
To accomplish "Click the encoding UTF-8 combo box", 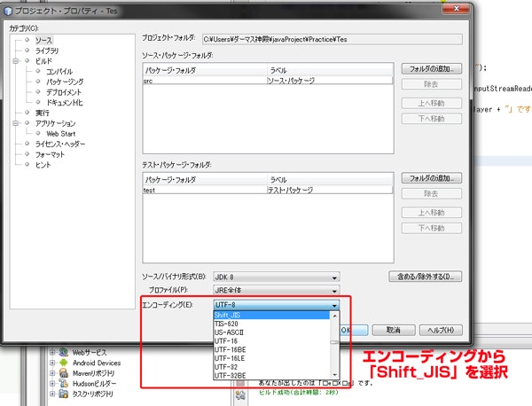I will [276, 305].
